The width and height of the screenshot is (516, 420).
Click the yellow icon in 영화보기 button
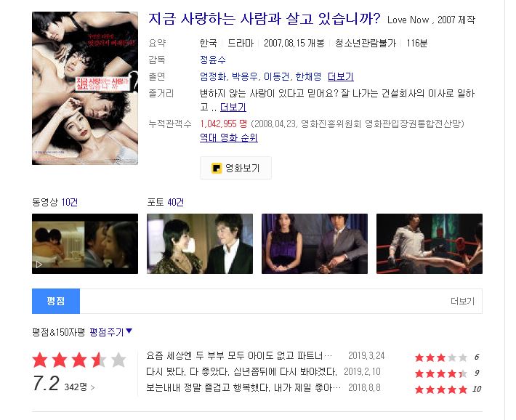pos(216,168)
